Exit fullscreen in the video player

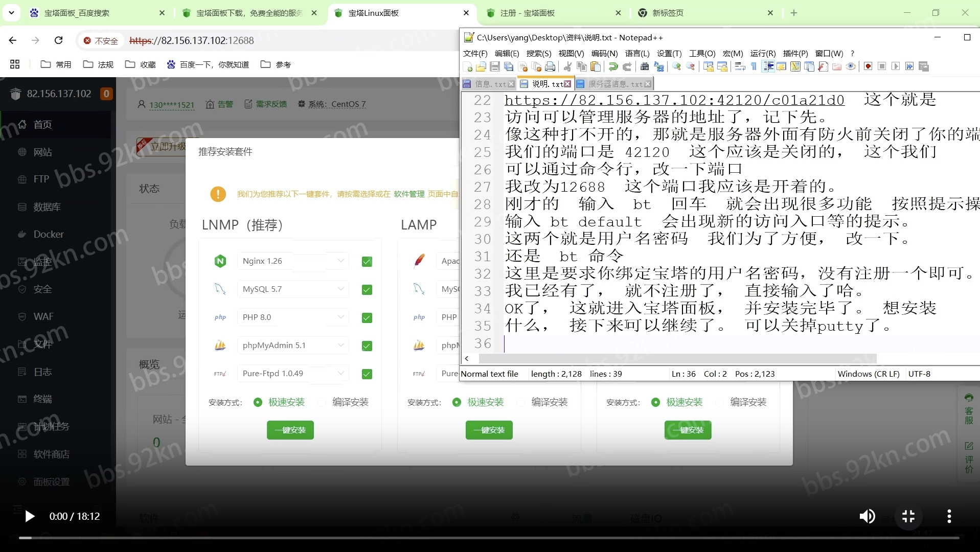(x=908, y=516)
